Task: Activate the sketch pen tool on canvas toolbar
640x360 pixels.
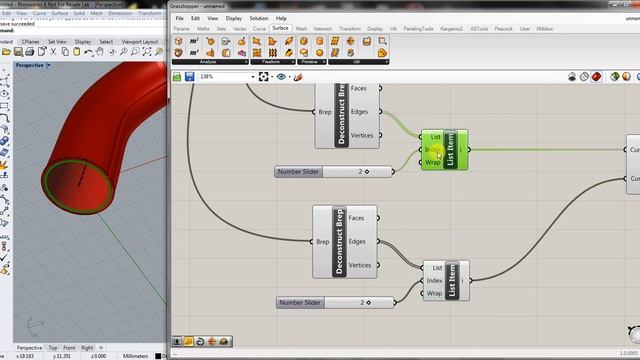Action: click(x=298, y=77)
